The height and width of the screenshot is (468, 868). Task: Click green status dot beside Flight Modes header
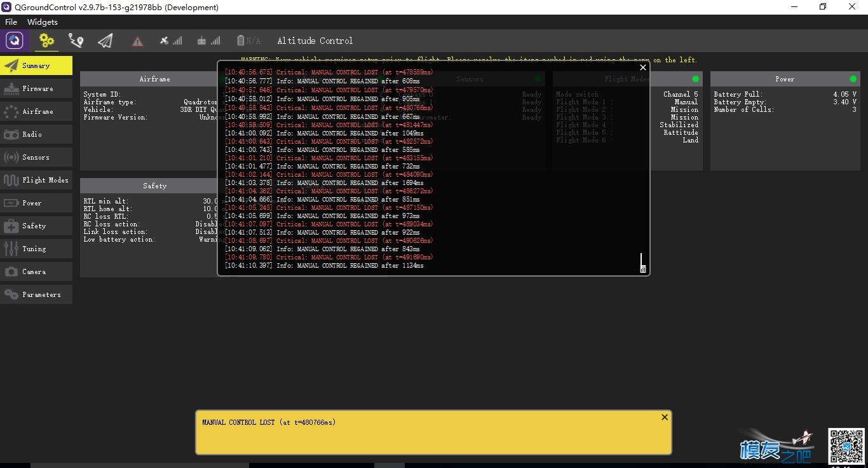coord(695,79)
